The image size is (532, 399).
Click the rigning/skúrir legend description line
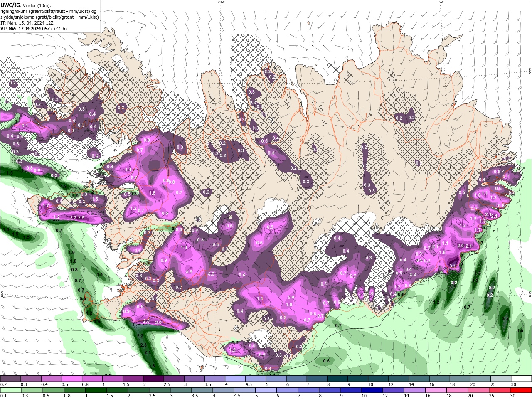(49, 11)
